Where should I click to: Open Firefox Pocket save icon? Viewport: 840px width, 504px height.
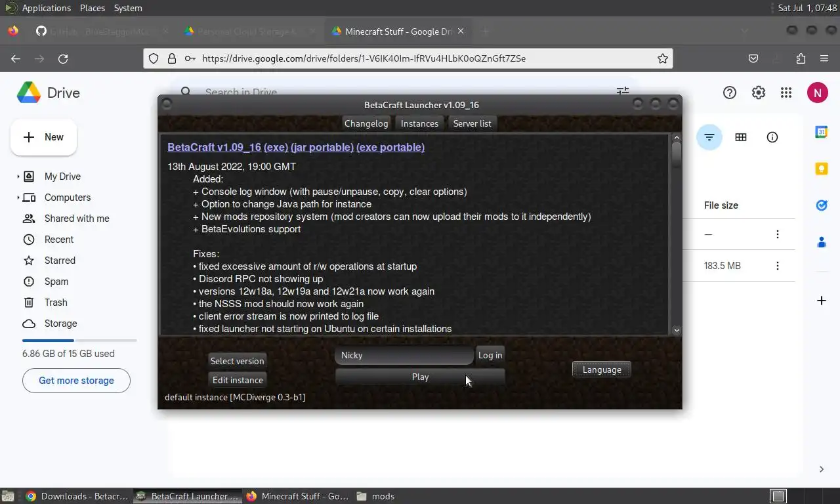[753, 58]
